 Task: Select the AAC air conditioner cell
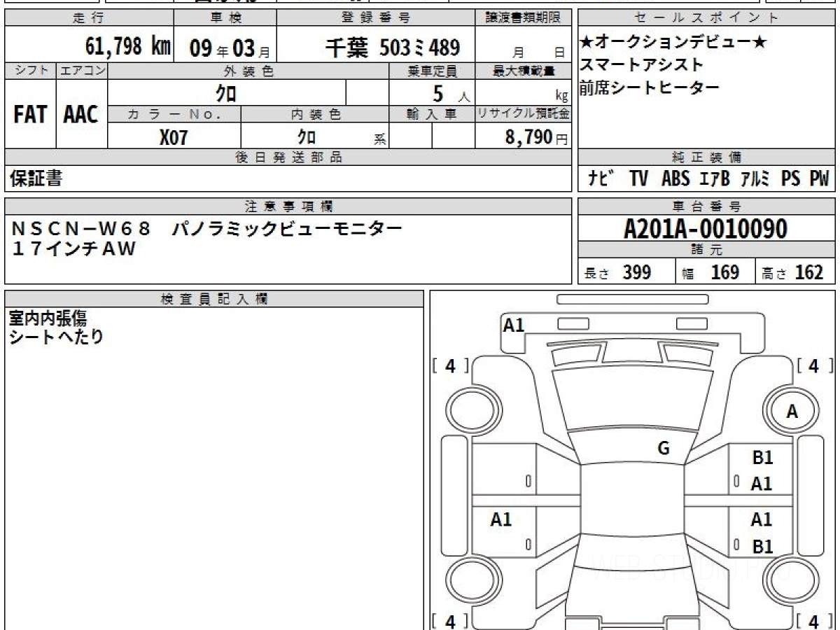coord(81,114)
